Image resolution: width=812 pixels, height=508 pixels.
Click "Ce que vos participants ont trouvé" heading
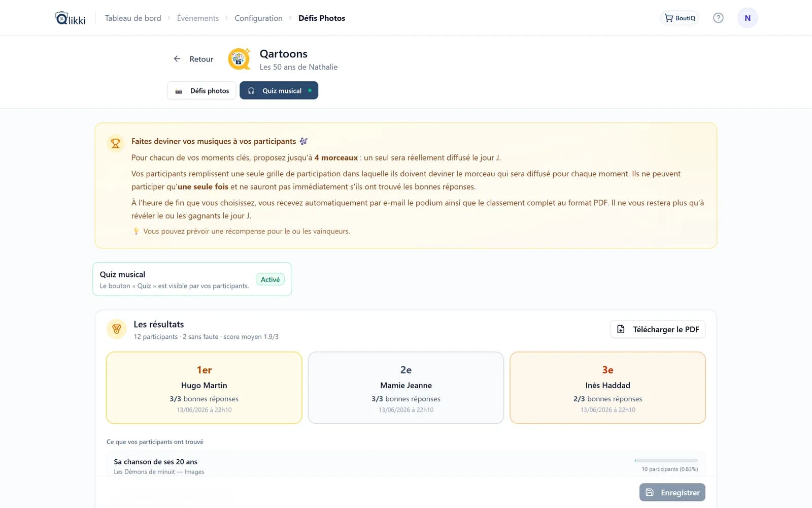[155, 442]
